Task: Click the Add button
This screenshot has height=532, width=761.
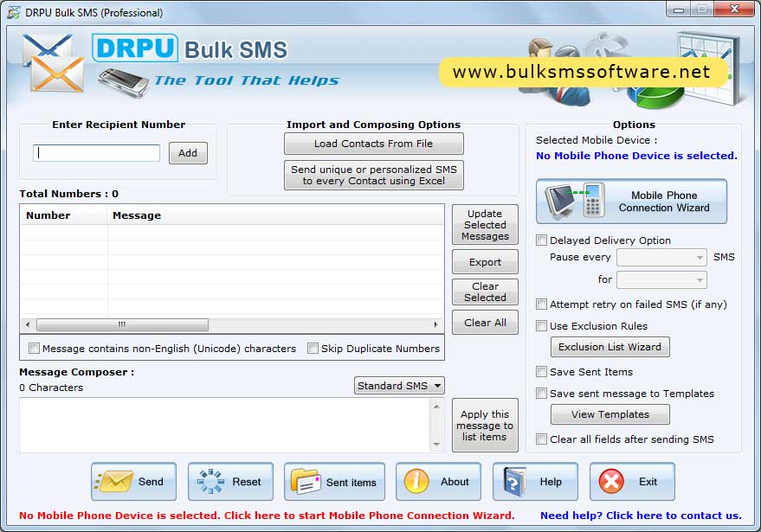Action: point(188,153)
